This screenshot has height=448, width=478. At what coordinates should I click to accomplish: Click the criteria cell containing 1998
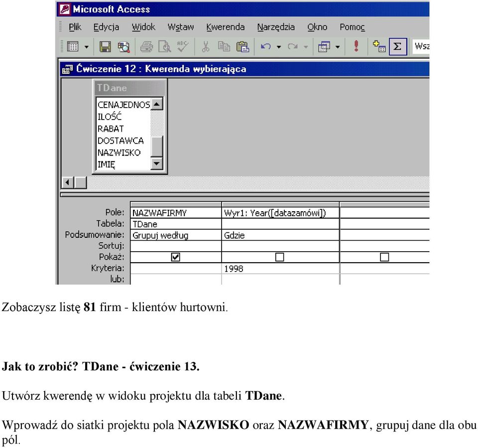click(280, 269)
